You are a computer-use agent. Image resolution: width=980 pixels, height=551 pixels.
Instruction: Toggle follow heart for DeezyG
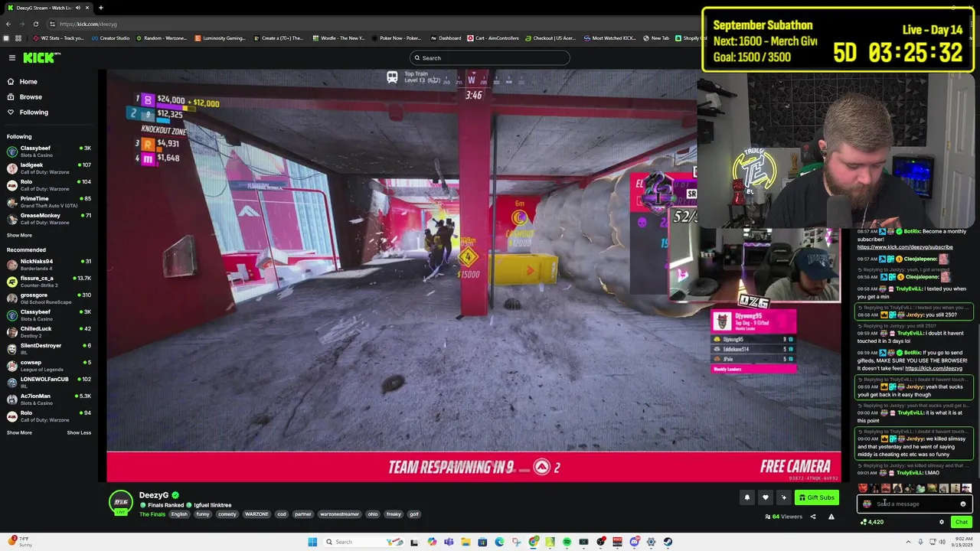(765, 497)
